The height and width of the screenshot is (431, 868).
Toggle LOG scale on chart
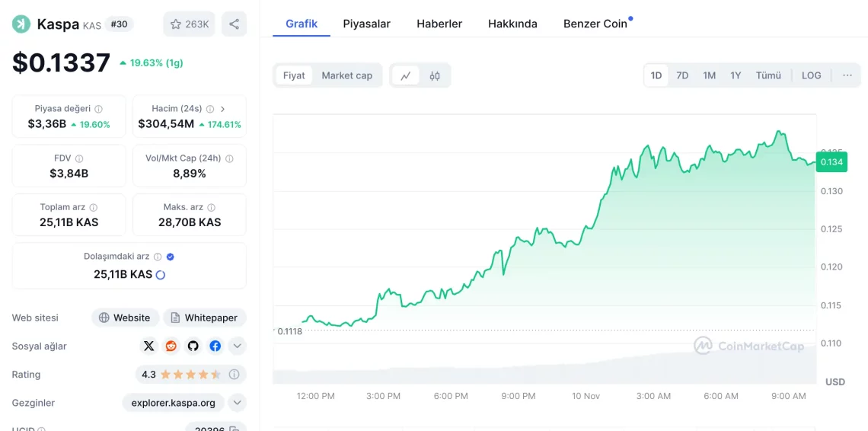coord(812,75)
